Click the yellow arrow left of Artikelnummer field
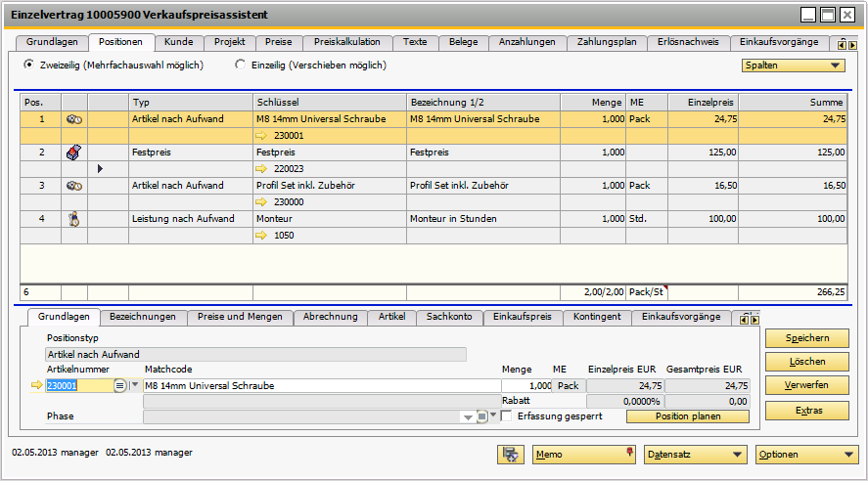Viewport: 868px width, 481px height. [38, 386]
